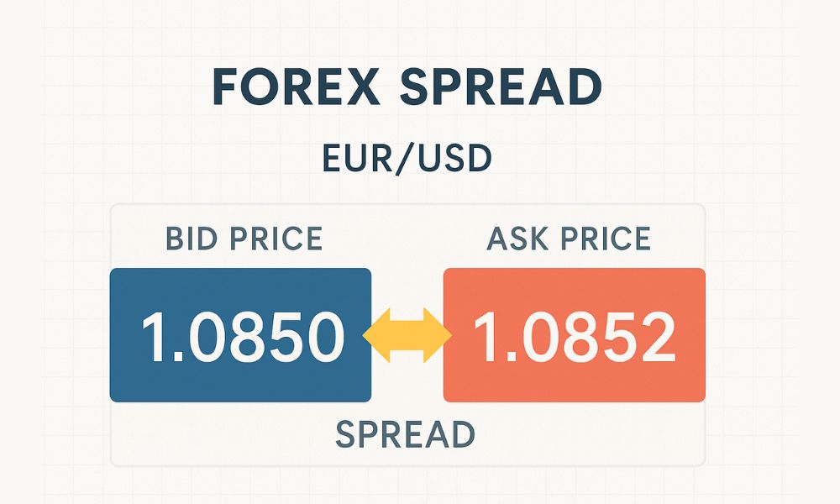
Task: Click the final digit 2 in ask price
Action: tap(655, 336)
